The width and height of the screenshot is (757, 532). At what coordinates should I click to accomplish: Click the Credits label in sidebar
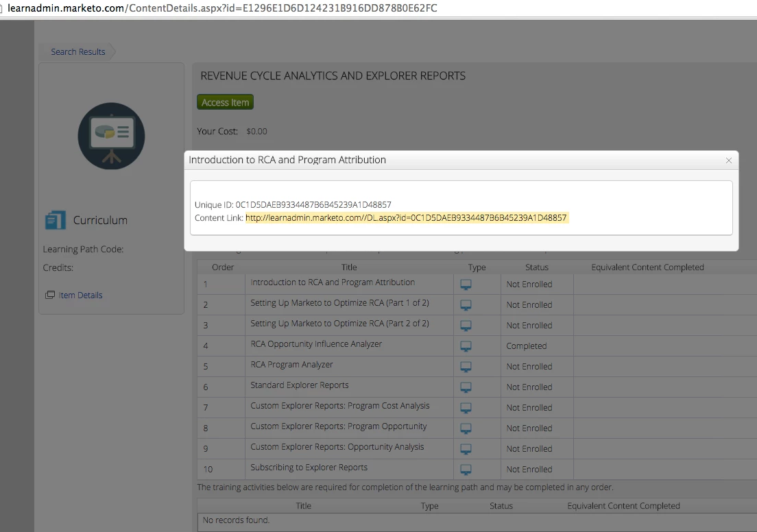(x=58, y=267)
